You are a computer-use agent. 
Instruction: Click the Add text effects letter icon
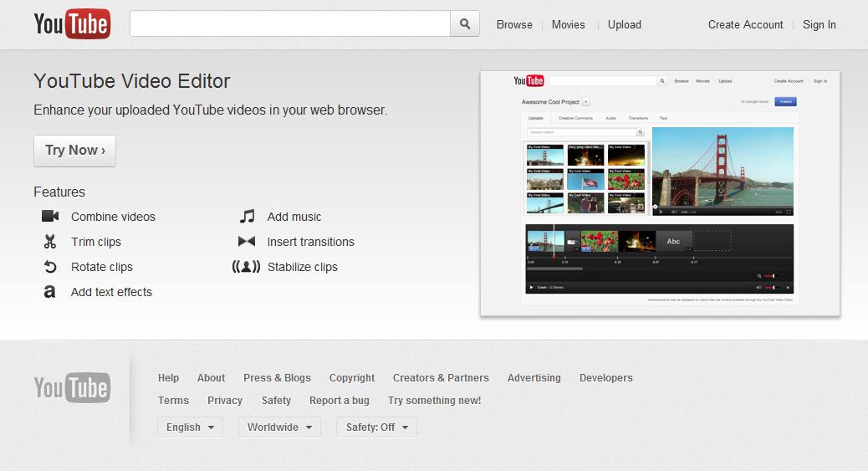[x=50, y=291]
